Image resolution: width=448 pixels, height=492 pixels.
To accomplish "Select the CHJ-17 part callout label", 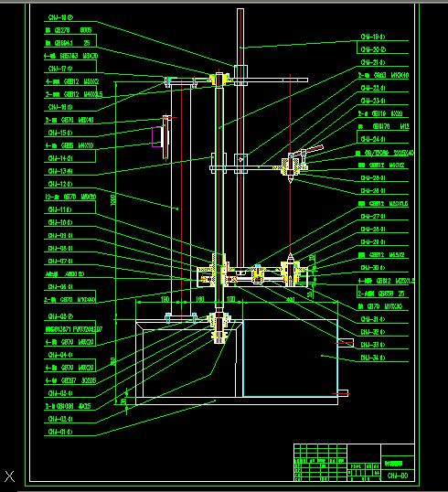I will point(60,69).
